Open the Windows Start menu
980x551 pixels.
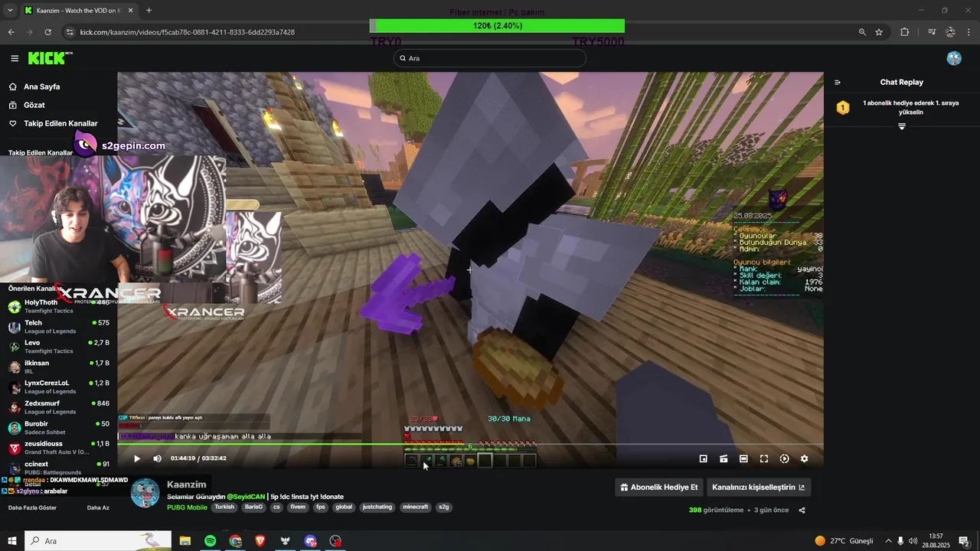coord(12,541)
